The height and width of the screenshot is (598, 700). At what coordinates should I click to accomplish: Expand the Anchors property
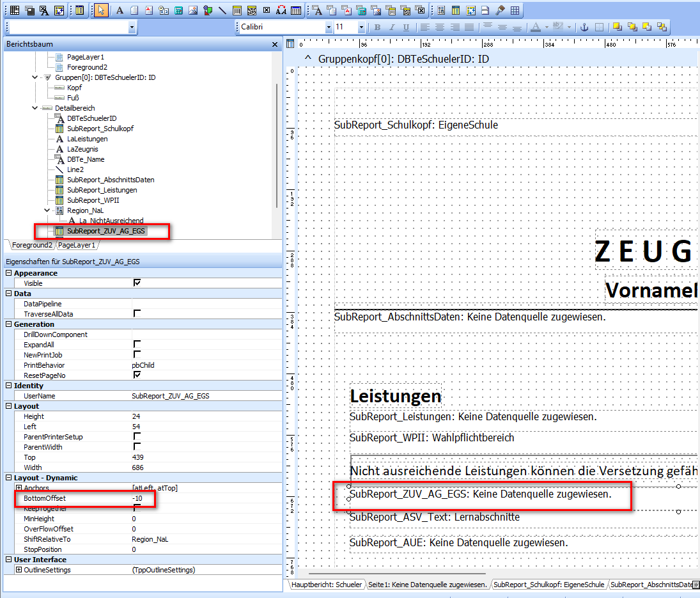(19, 488)
